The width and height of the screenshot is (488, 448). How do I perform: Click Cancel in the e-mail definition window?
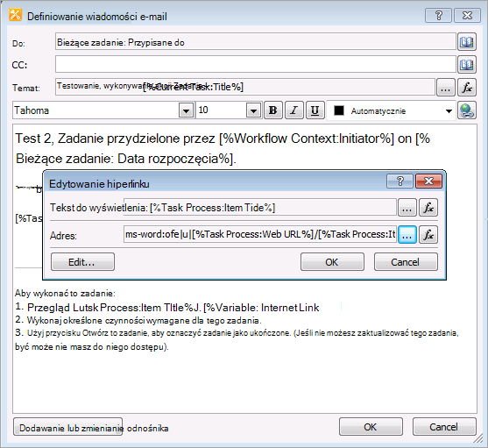pos(444,426)
